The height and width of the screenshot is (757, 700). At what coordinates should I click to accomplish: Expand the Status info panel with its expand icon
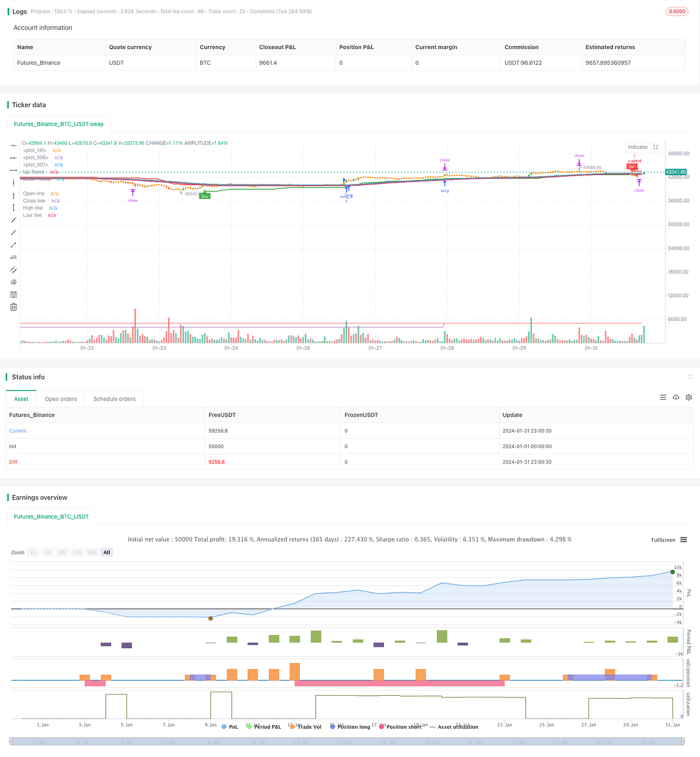coord(691,376)
